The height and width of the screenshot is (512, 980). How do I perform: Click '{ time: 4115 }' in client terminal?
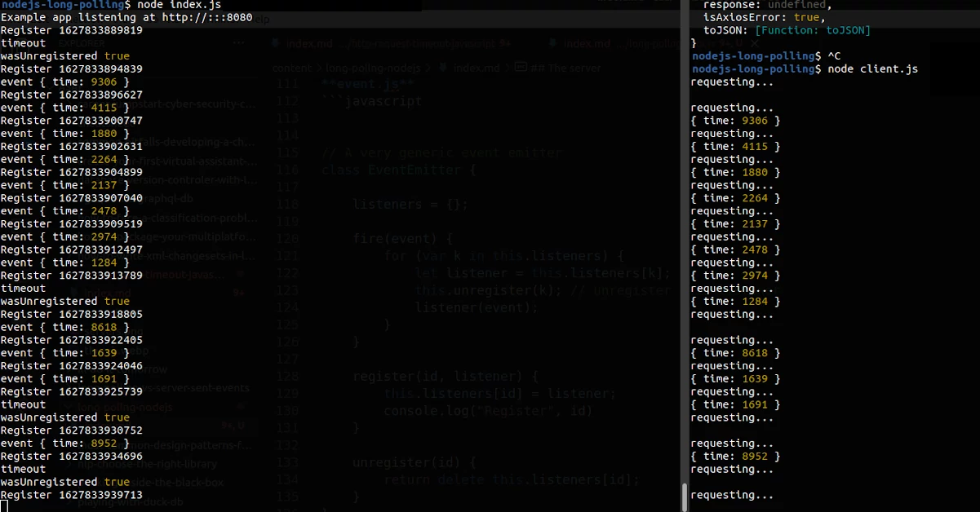pyautogui.click(x=736, y=147)
